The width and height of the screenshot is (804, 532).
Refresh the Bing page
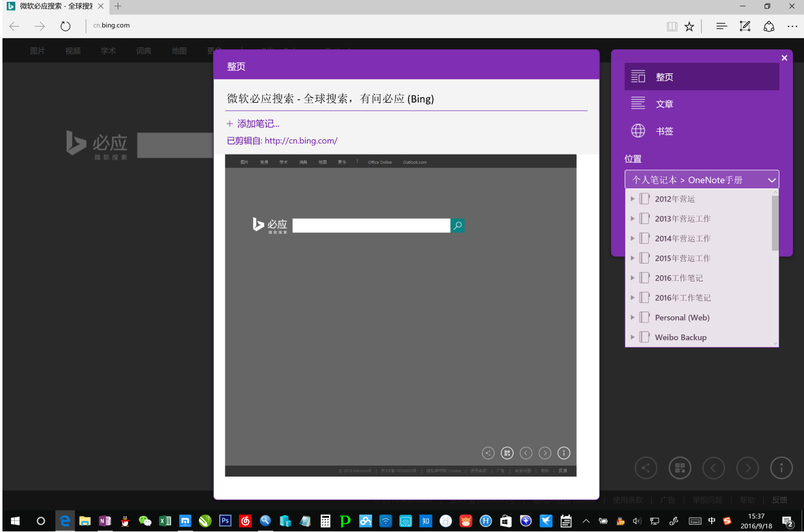pyautogui.click(x=65, y=26)
